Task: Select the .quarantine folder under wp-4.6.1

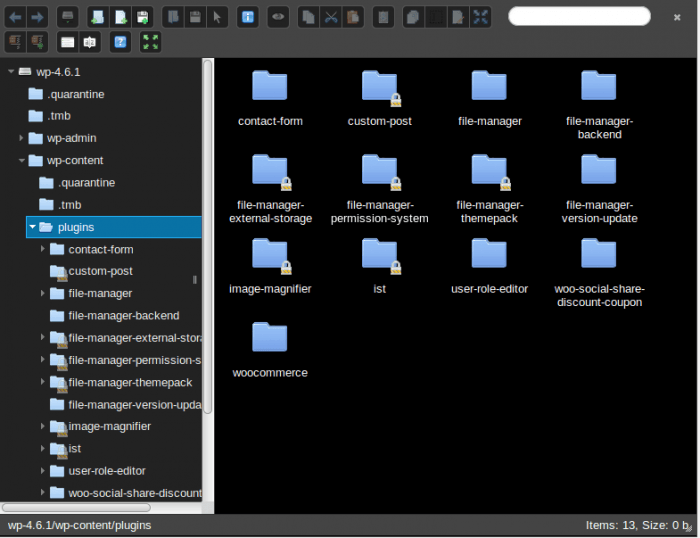Action: coord(66,94)
